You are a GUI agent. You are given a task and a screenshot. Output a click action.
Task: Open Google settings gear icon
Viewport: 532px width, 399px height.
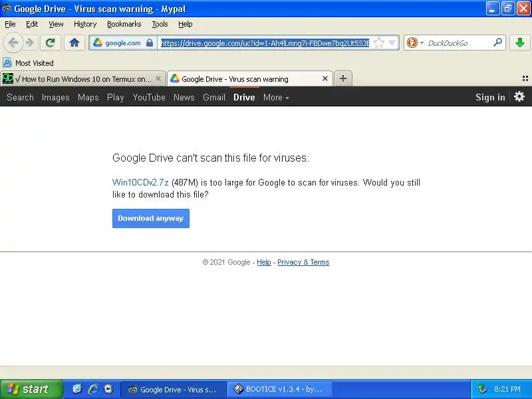(x=519, y=96)
